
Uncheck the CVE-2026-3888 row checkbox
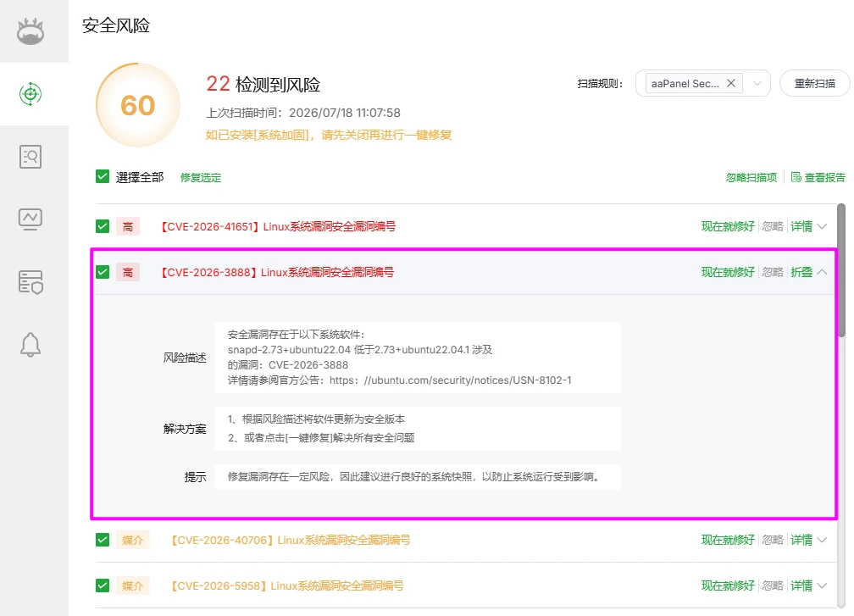pos(103,272)
